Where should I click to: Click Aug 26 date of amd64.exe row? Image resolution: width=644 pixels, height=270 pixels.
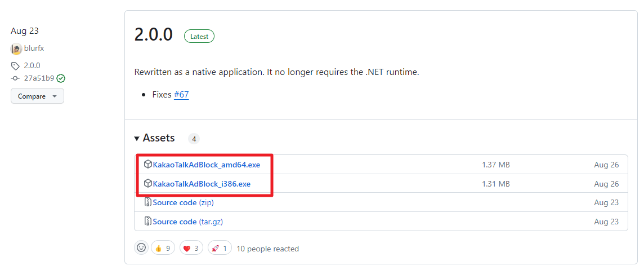click(606, 165)
